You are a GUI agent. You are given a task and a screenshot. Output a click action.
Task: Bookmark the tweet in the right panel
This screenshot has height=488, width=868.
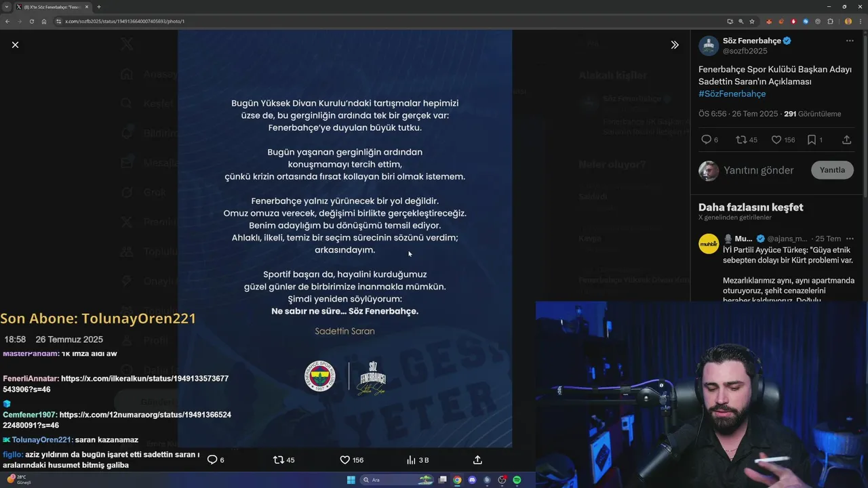[812, 140]
